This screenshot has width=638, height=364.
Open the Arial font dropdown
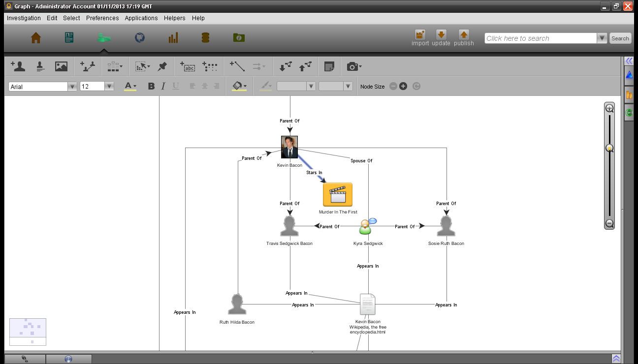[x=72, y=86]
